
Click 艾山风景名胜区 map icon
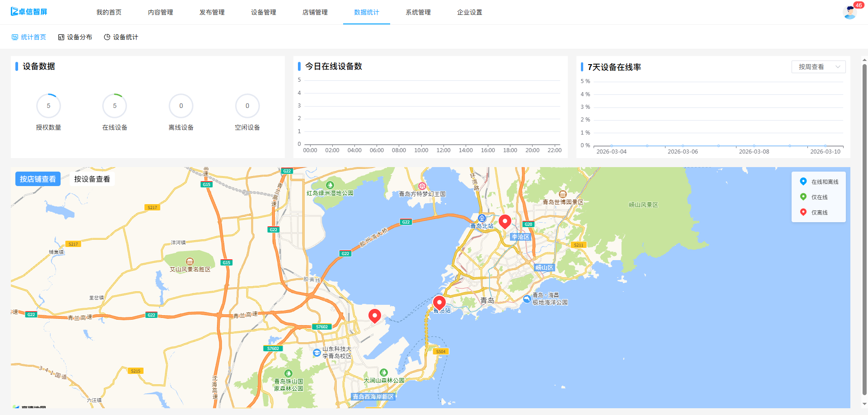(190, 261)
